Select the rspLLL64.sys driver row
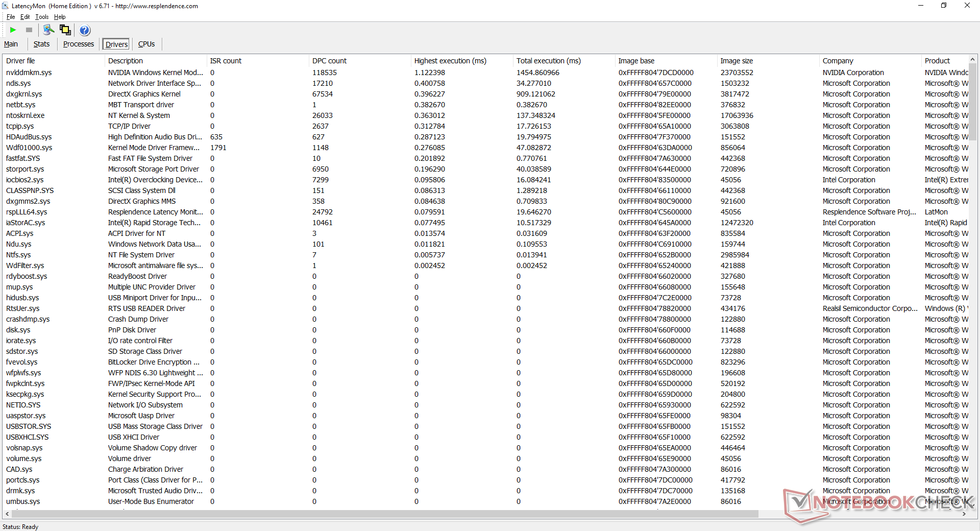Image resolution: width=980 pixels, height=531 pixels. coord(485,212)
